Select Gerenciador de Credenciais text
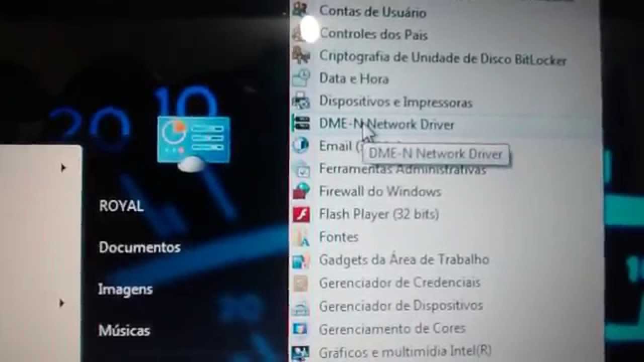 399,283
